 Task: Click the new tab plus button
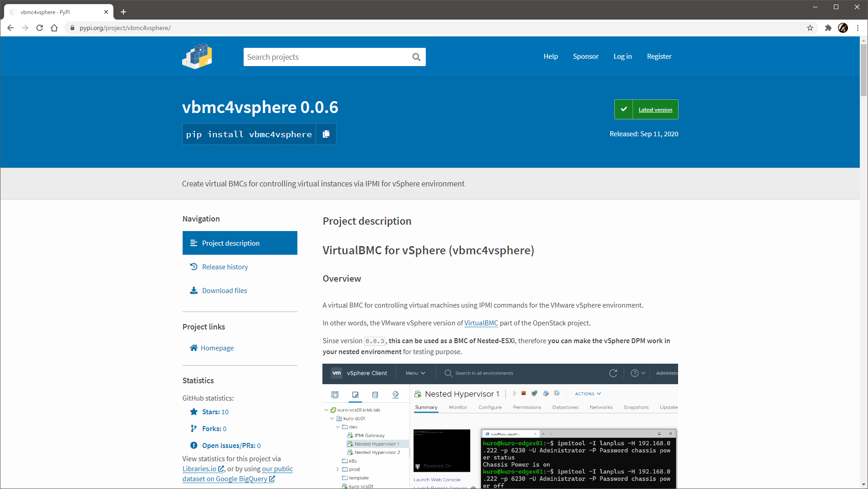pyautogui.click(x=123, y=12)
